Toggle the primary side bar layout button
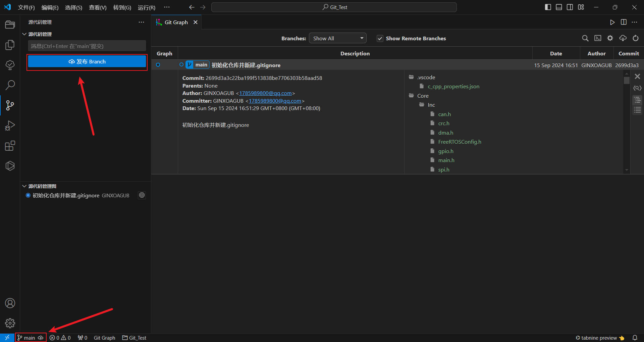Viewport: 644px width, 342px height. coord(548,7)
